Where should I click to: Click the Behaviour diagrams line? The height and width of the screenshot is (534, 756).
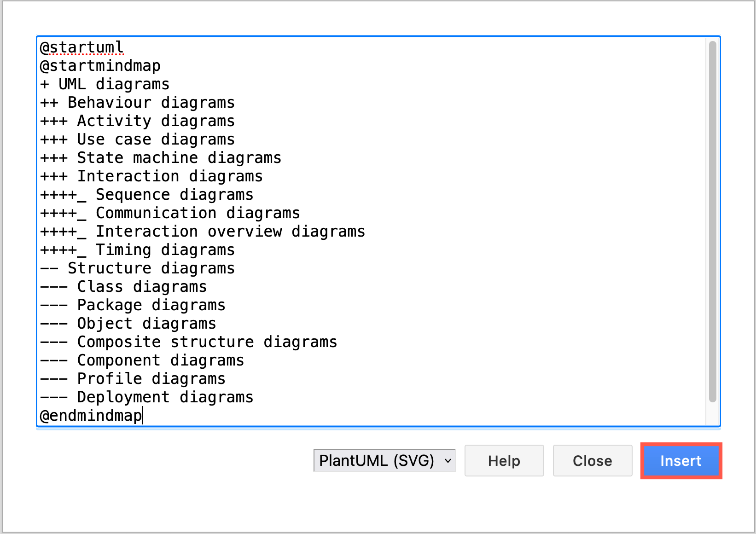[137, 102]
